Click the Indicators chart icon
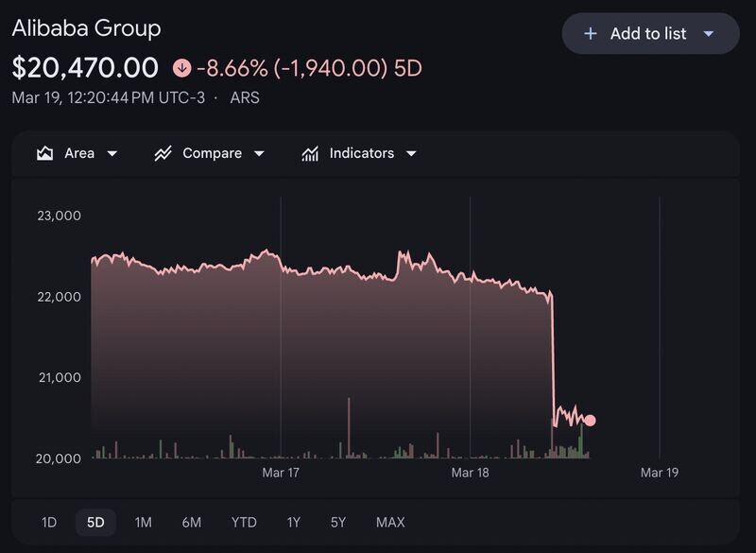The height and width of the screenshot is (553, 756). (x=310, y=153)
